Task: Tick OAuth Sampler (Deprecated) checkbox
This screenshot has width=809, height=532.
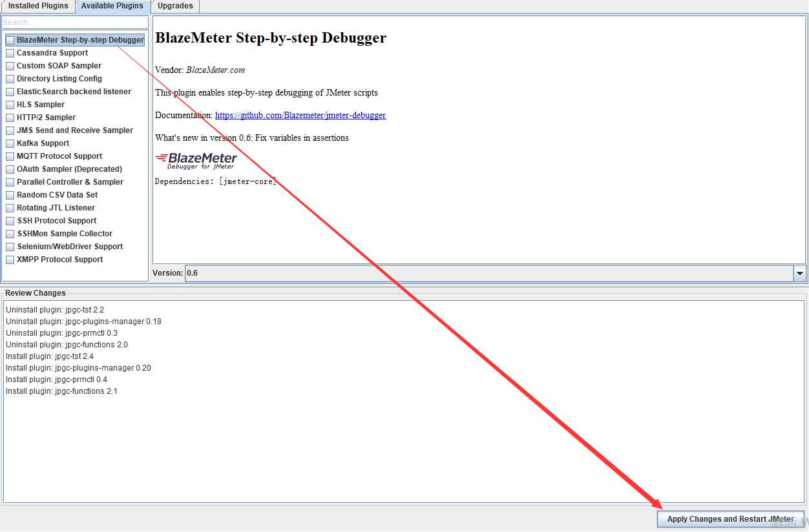Action: [x=10, y=169]
